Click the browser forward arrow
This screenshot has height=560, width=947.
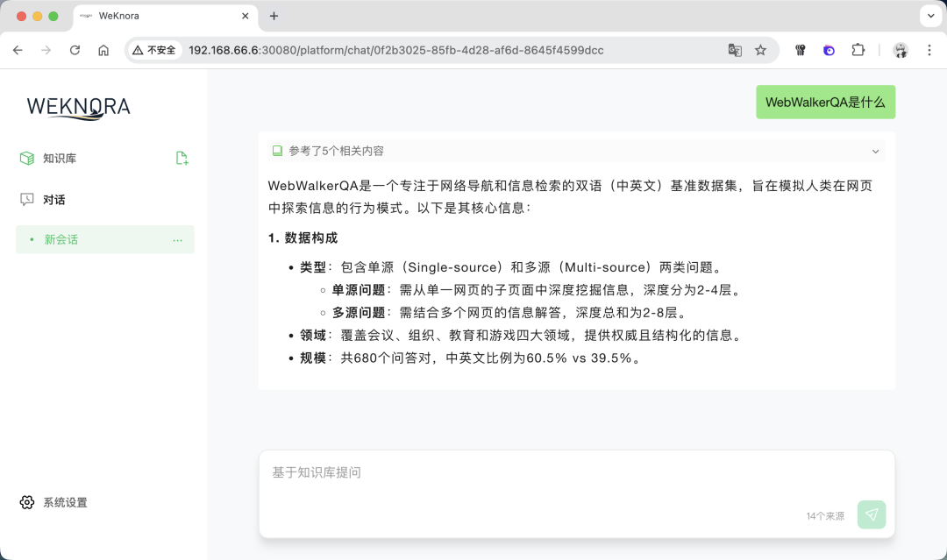46,50
